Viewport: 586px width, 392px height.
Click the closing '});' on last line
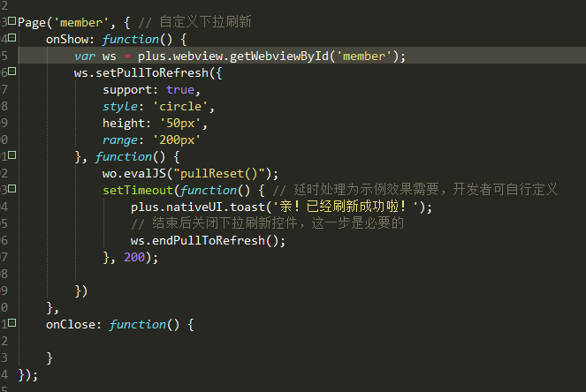[x=28, y=375]
